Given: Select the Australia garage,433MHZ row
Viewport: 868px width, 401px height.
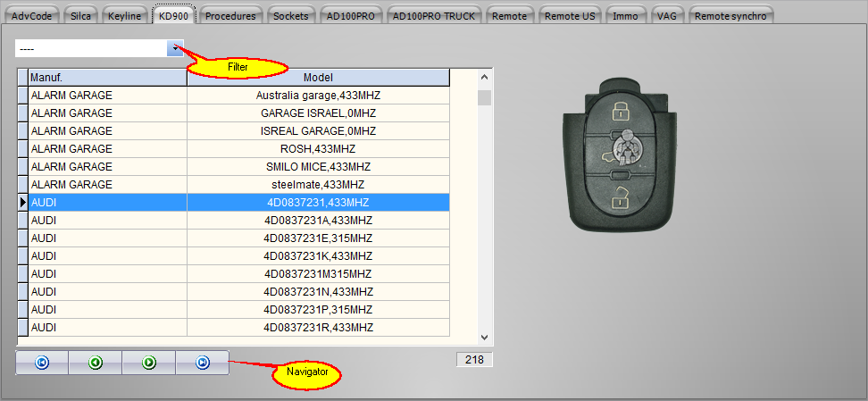Looking at the screenshot, I should click(318, 96).
